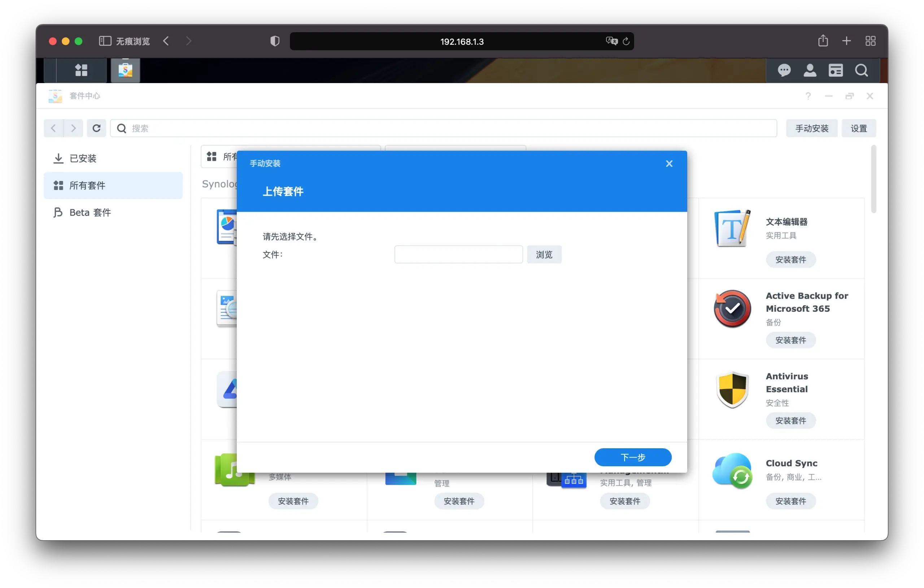Screen dimensions: 924x588
Task: Install 文本编辑器 package
Action: pos(791,260)
